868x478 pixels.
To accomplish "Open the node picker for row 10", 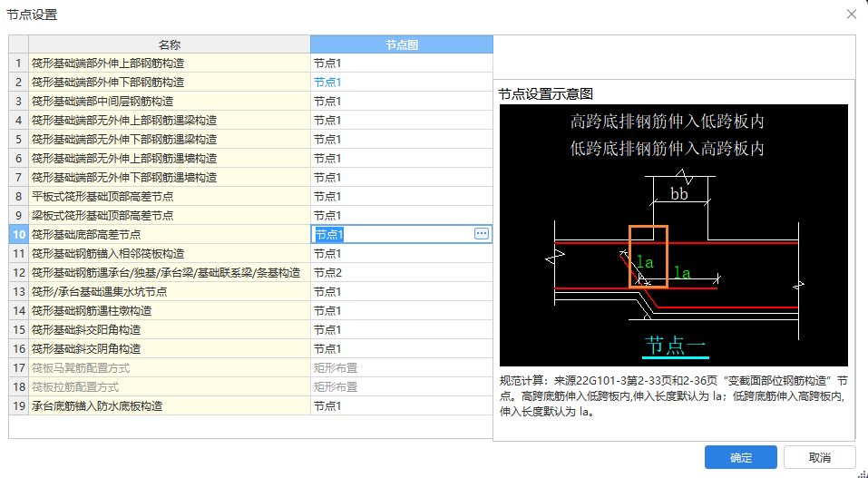I will click(481, 234).
